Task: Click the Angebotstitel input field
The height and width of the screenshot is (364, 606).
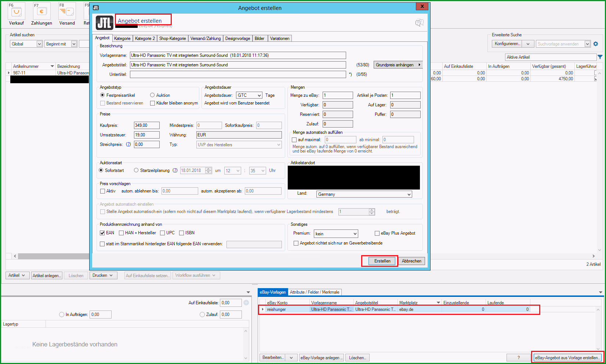Action: [238, 65]
